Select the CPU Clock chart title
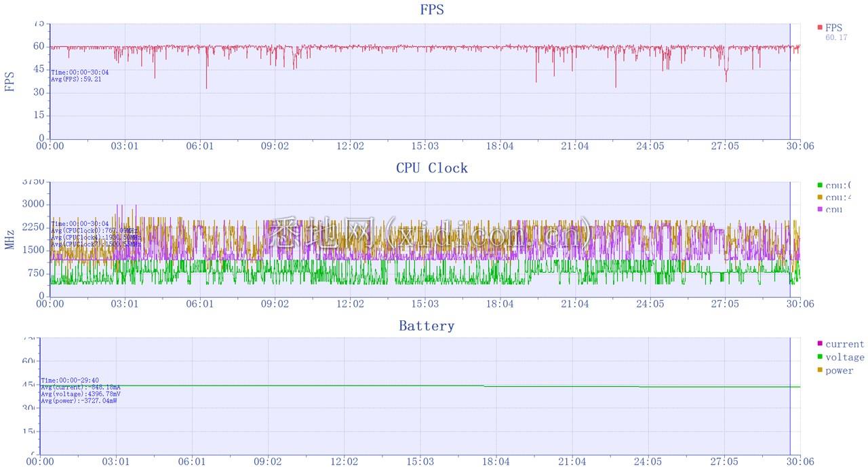Screen dimensions: 868x475 (x=432, y=168)
